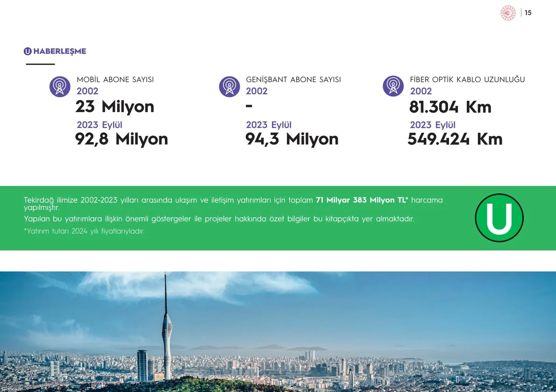This screenshot has width=556, height=392.
Task: Select the GENİŞBANT ABONE SAYISI label
Action: point(293,79)
